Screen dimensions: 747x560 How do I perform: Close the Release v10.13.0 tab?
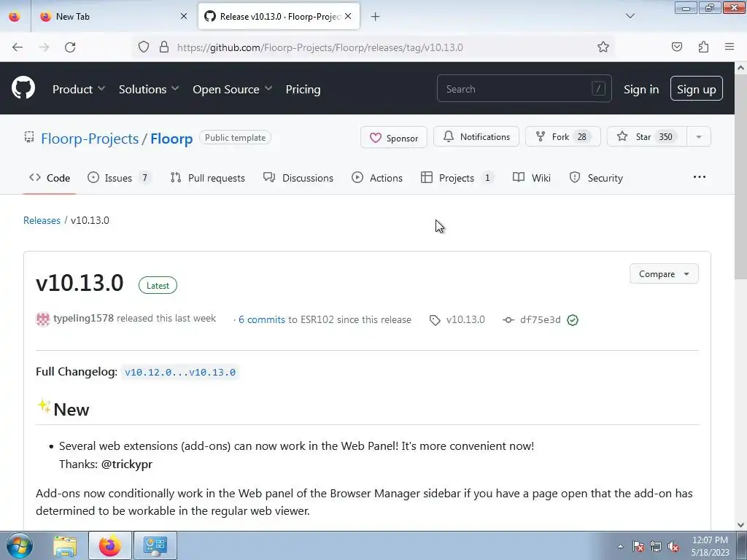(348, 16)
